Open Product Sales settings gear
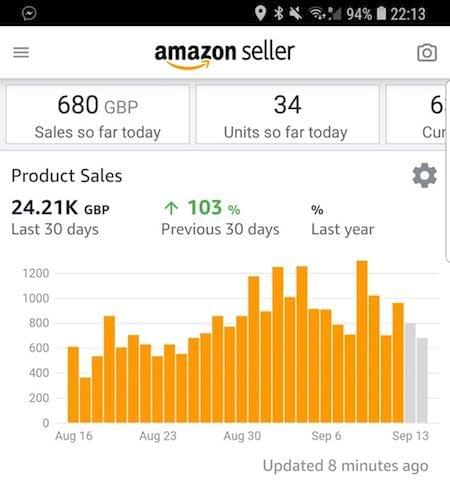450x482 pixels. click(x=424, y=175)
